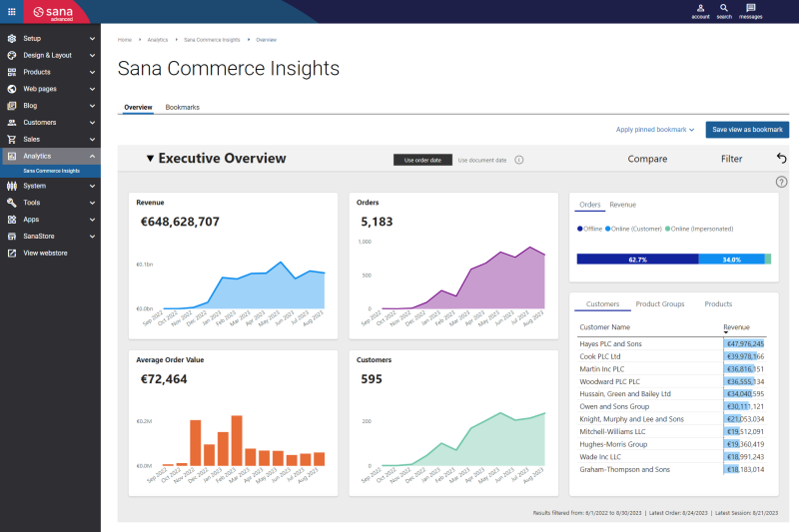Open the account icon
The image size is (799, 532).
pyautogui.click(x=701, y=11)
